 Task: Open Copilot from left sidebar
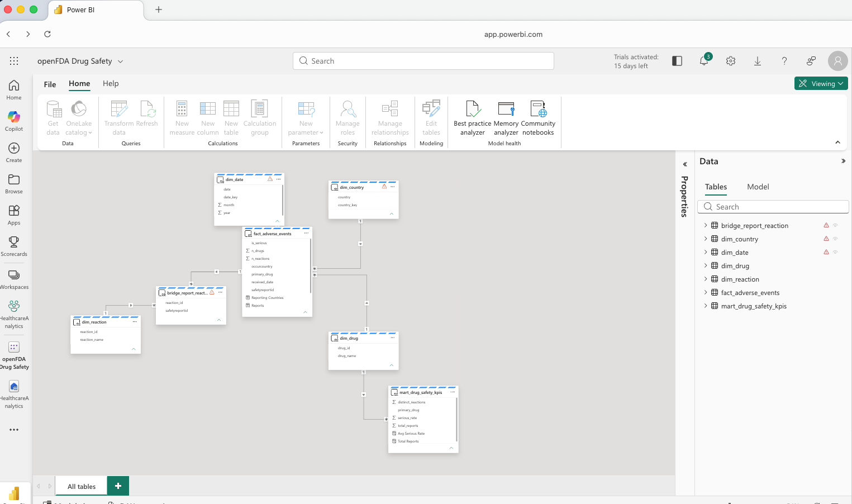pos(14,121)
